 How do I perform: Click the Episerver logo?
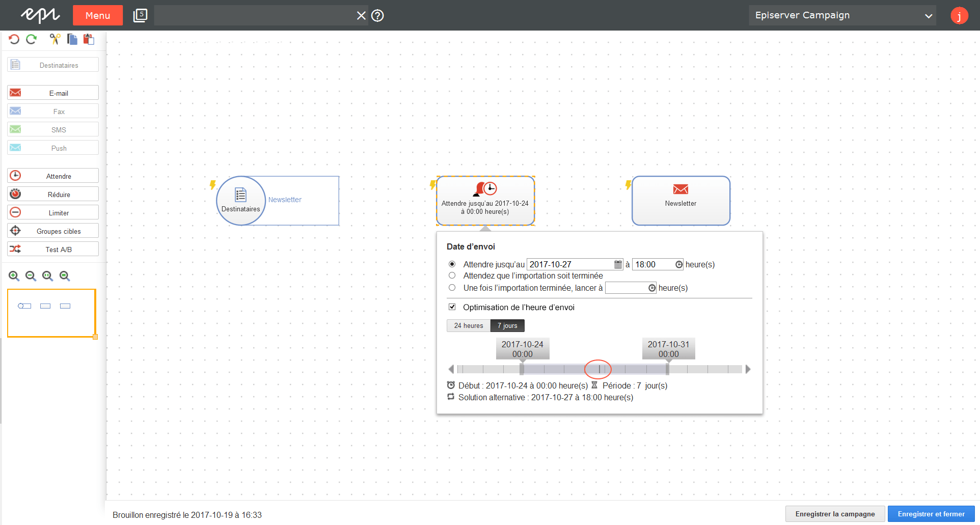click(x=40, y=15)
